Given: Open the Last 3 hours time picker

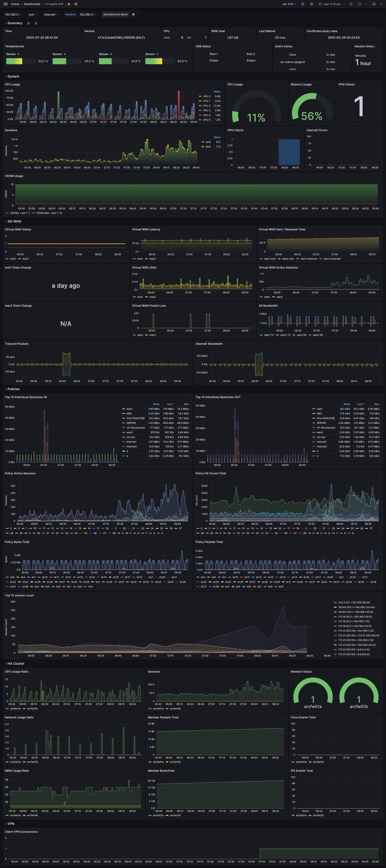Looking at the screenshot, I should pyautogui.click(x=332, y=4).
